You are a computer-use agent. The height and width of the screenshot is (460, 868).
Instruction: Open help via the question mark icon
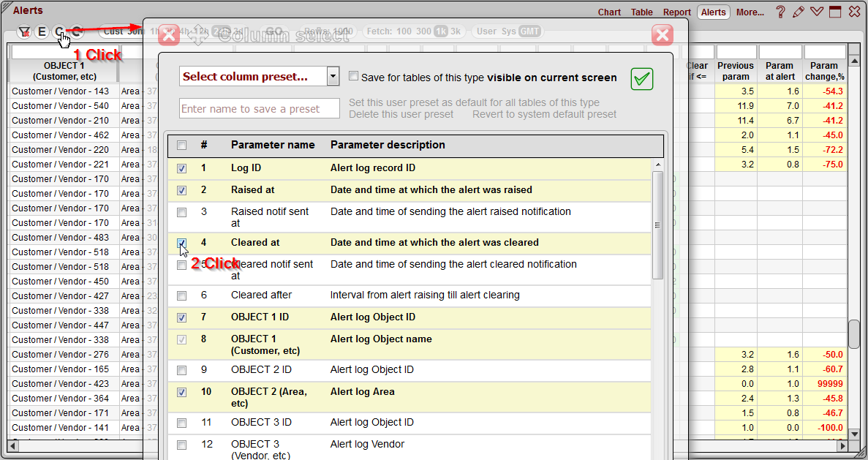[782, 12]
